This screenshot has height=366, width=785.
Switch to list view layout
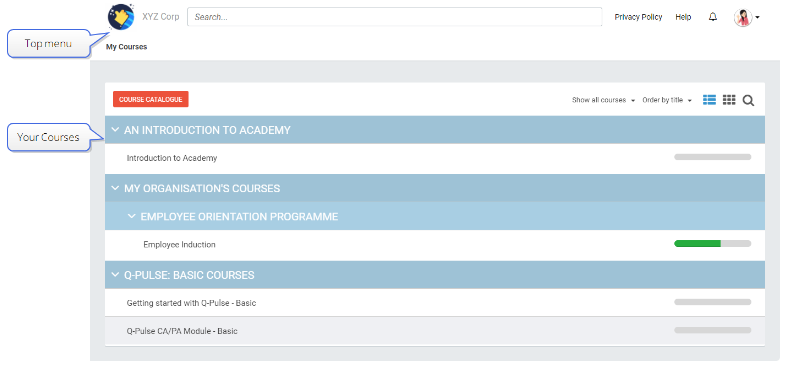[709, 100]
